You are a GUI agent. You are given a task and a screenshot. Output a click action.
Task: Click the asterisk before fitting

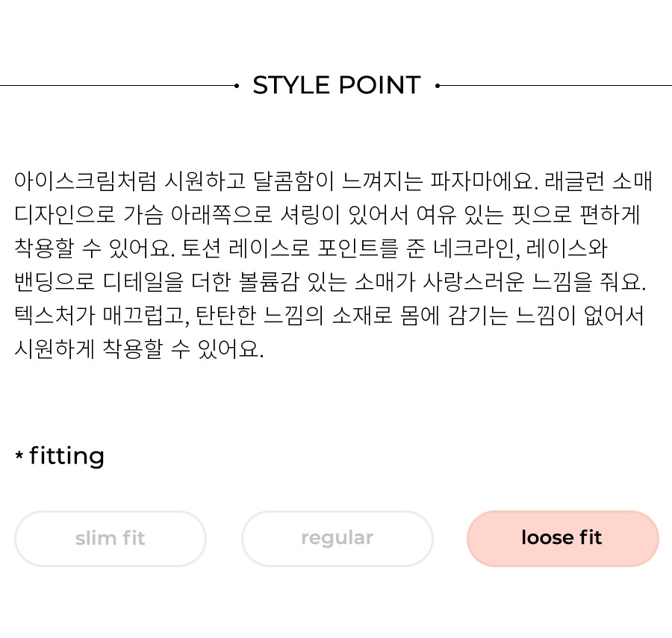click(x=19, y=454)
